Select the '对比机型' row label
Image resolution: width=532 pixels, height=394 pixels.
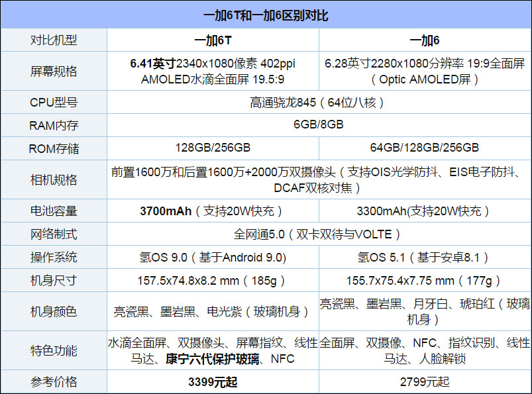pos(54,40)
